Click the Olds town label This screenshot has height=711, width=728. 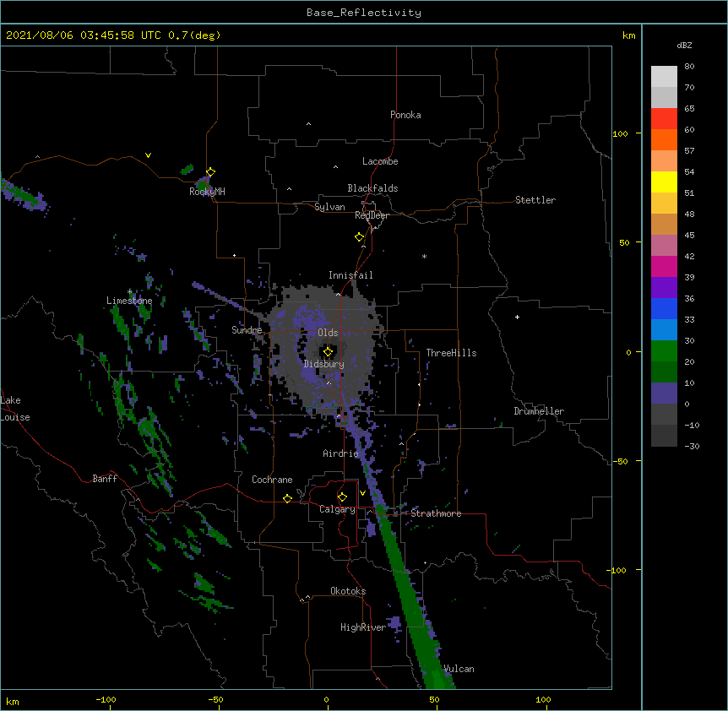[x=328, y=333]
